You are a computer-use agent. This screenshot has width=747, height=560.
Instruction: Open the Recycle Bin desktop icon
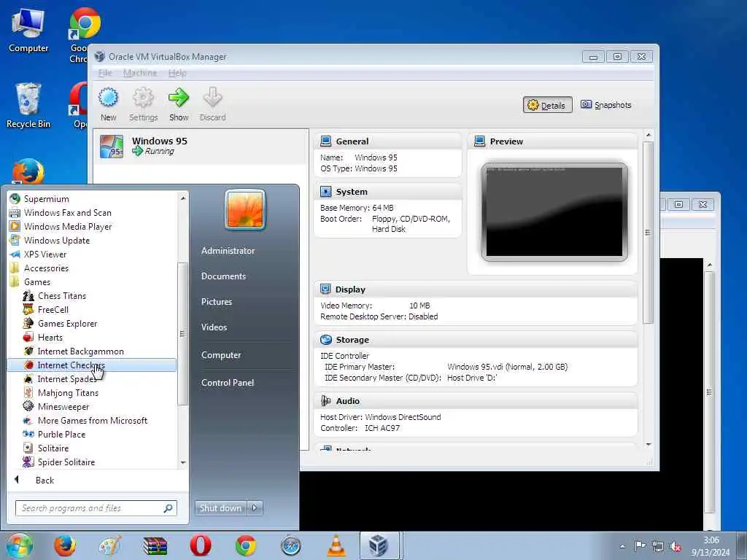(28, 106)
